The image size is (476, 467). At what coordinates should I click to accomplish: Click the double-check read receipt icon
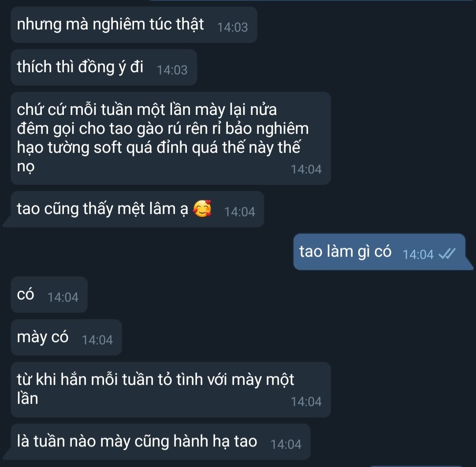[447, 254]
